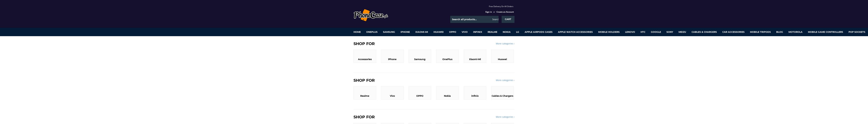The image size is (868, 124).
Task: Go to Home in navigation bar
Action: tap(357, 32)
